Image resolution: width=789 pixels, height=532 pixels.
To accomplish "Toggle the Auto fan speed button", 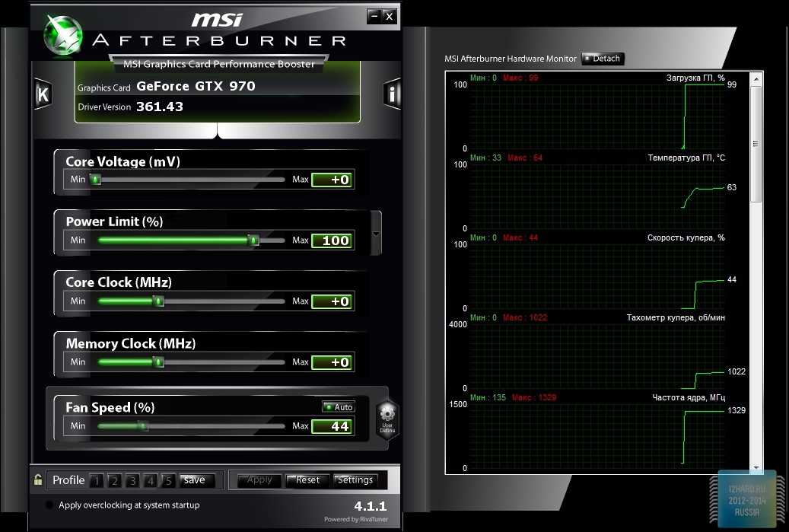I will pos(339,407).
